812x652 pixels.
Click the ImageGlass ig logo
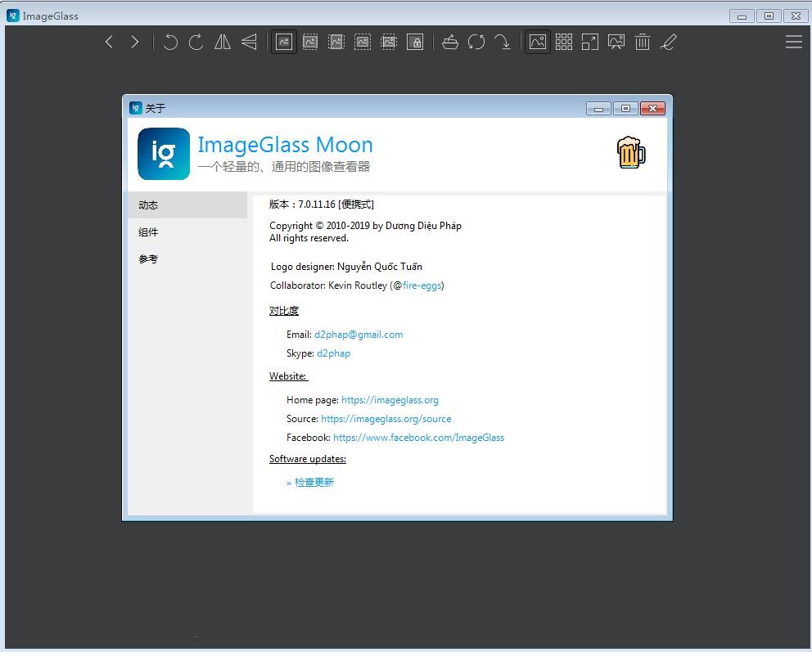tap(164, 154)
